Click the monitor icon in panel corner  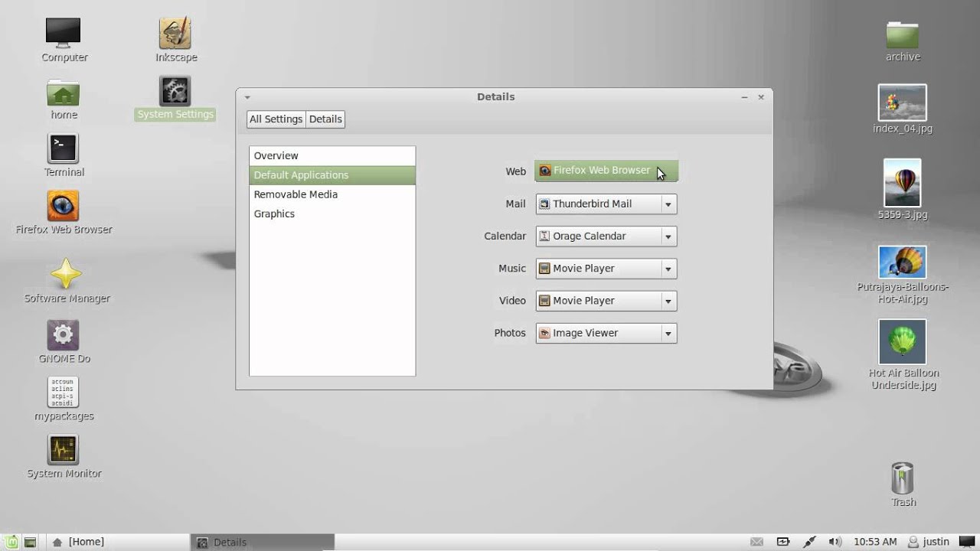tap(965, 542)
